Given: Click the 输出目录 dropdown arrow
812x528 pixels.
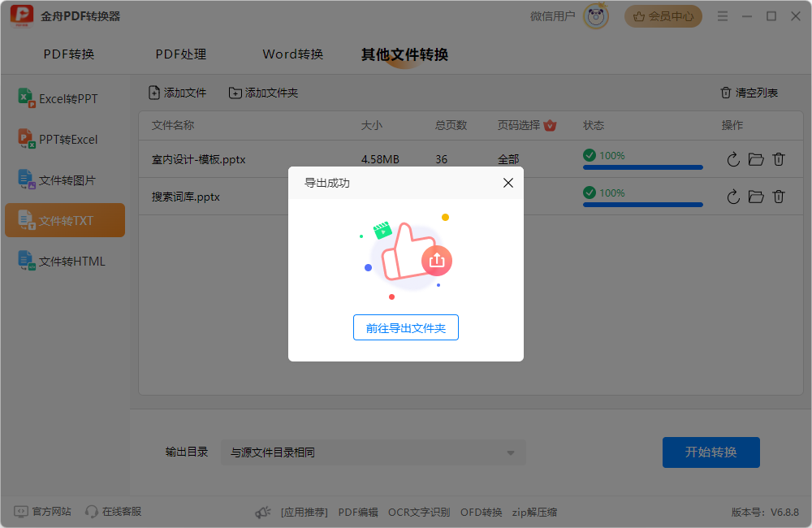Looking at the screenshot, I should tap(511, 453).
